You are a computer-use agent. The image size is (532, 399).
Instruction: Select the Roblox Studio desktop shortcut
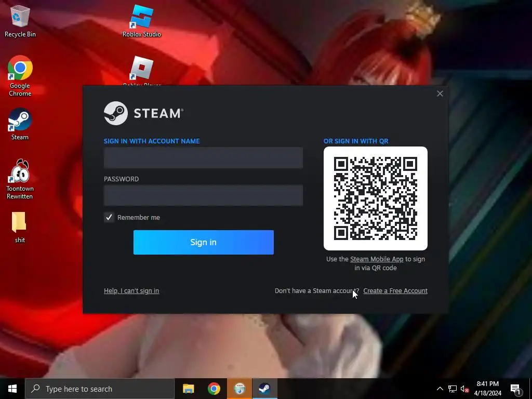141,21
